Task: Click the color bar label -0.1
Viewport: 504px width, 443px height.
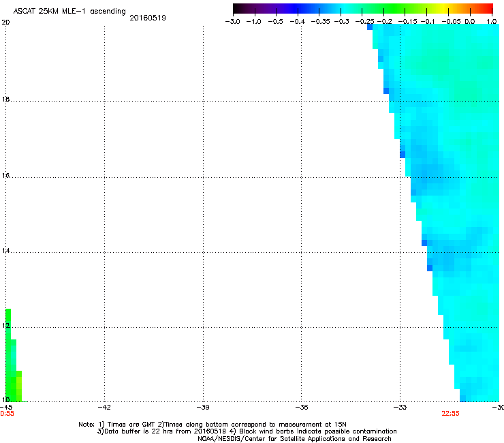Action: coord(428,22)
